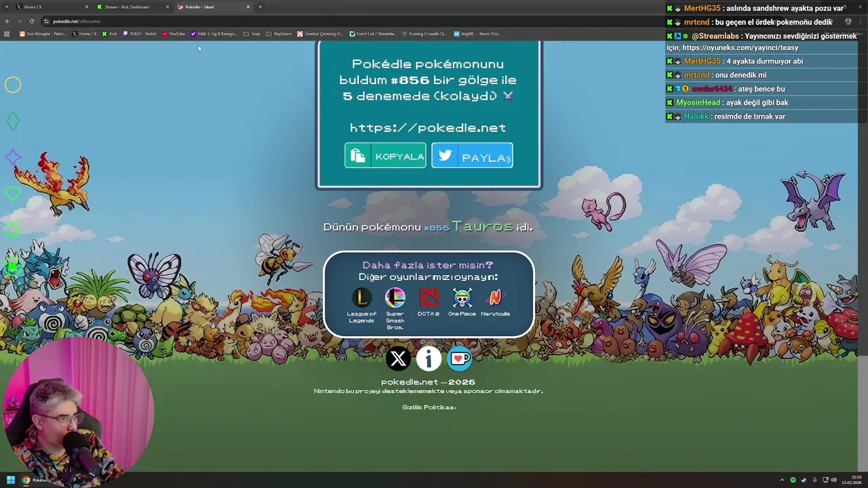Open the Windows Start button
This screenshot has height=488, width=868.
pyautogui.click(x=11, y=480)
